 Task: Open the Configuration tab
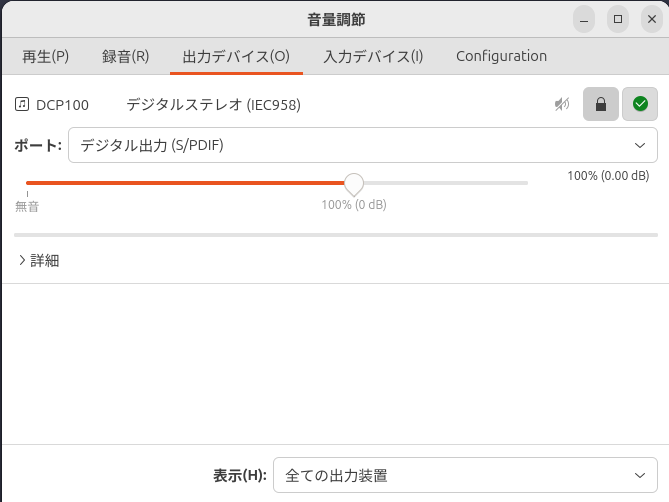click(x=501, y=56)
